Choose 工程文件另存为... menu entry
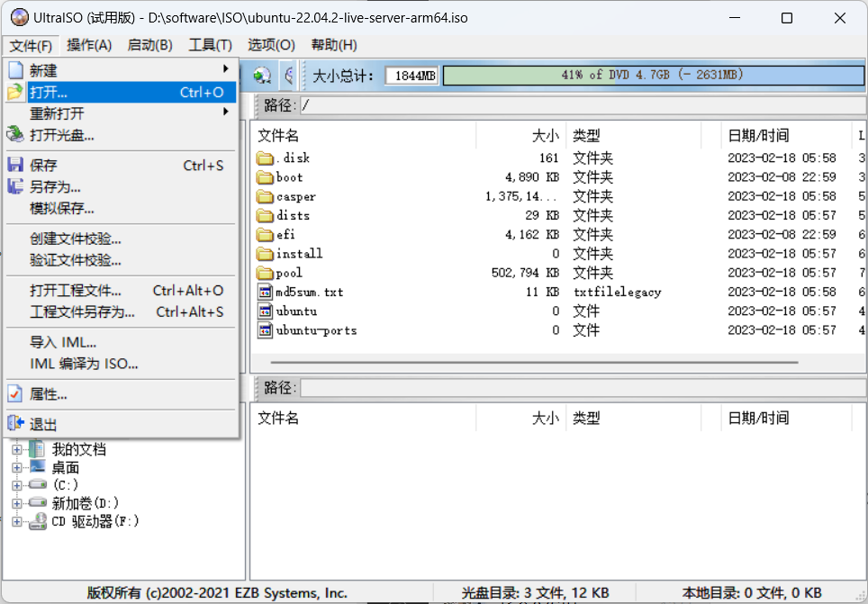This screenshot has width=868, height=604. tap(122, 312)
